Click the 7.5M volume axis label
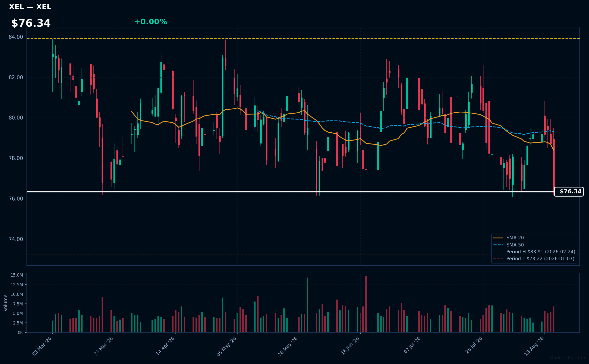Image resolution: width=589 pixels, height=364 pixels. [18, 304]
